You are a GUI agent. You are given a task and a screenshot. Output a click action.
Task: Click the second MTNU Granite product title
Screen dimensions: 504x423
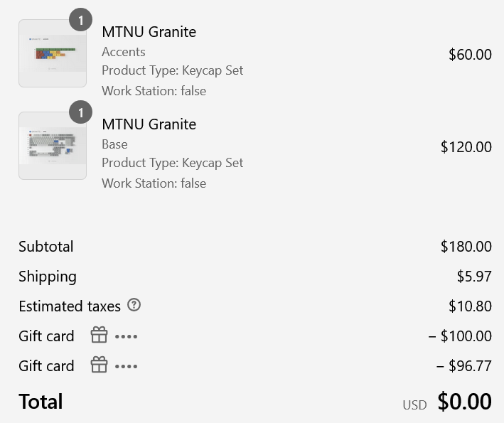(149, 124)
